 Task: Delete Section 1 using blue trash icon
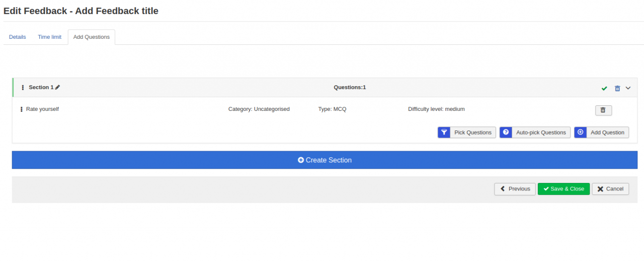[x=617, y=88]
